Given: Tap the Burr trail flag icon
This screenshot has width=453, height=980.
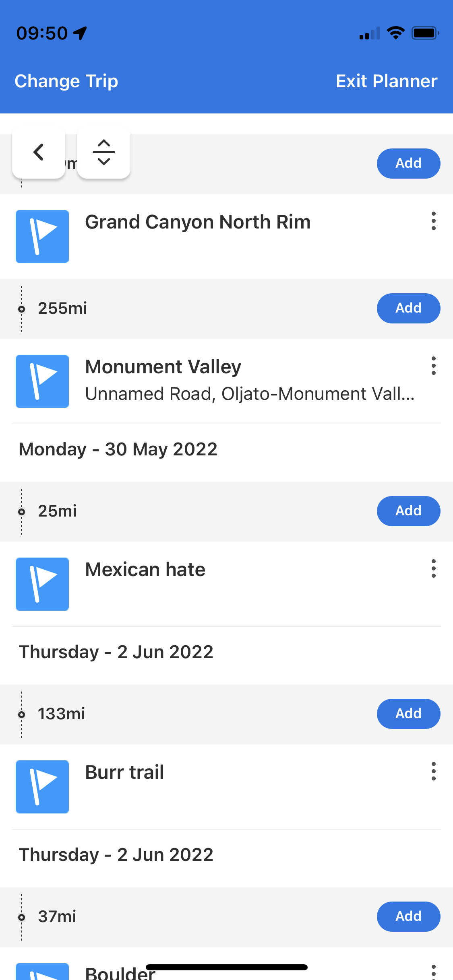Looking at the screenshot, I should tap(42, 787).
